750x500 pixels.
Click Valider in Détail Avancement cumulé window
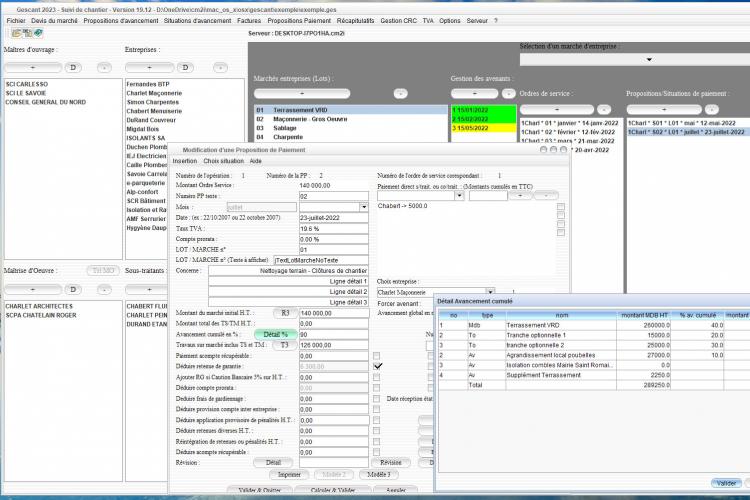click(x=726, y=483)
